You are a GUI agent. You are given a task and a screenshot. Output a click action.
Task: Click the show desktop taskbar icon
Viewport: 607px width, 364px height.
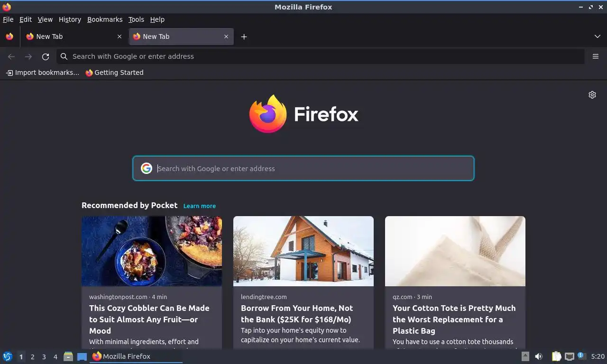(x=82, y=356)
